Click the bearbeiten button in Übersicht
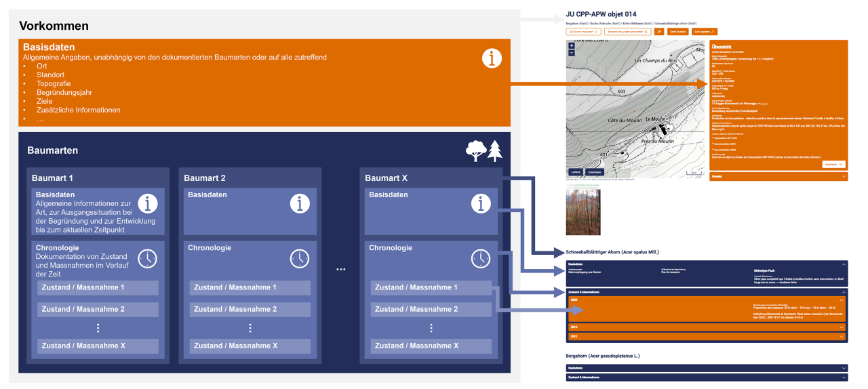 pyautogui.click(x=833, y=164)
